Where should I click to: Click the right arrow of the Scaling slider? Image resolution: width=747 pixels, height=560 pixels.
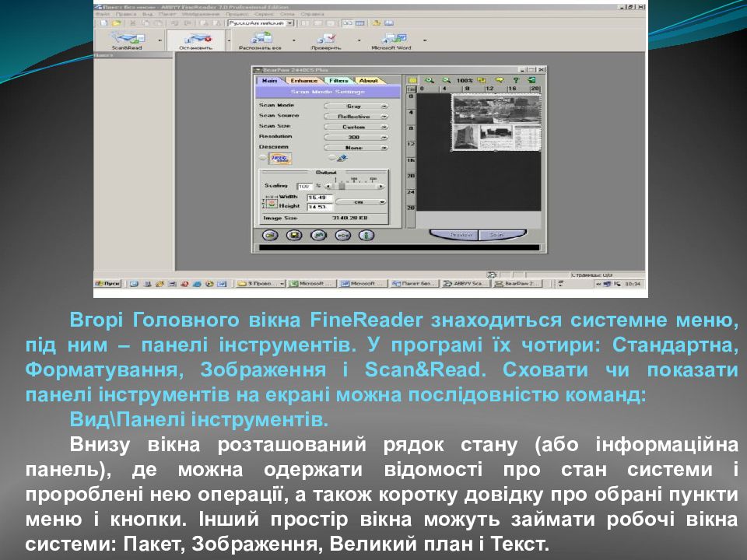381,186
